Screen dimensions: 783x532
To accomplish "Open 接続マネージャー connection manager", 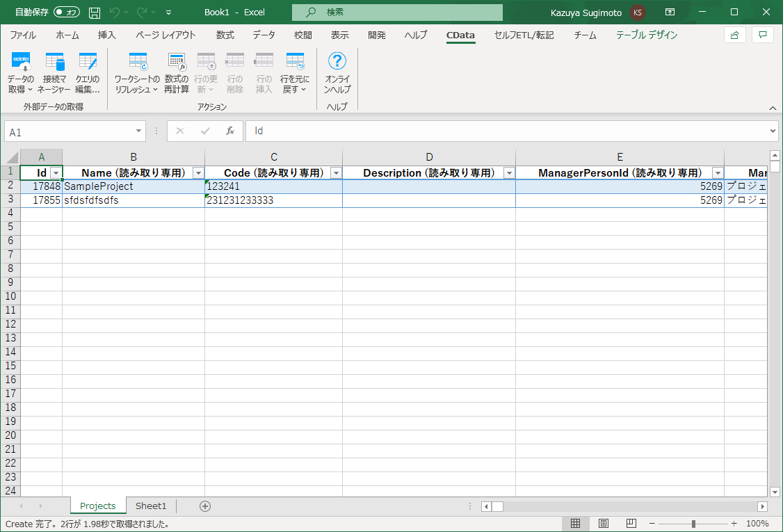I will click(x=54, y=73).
